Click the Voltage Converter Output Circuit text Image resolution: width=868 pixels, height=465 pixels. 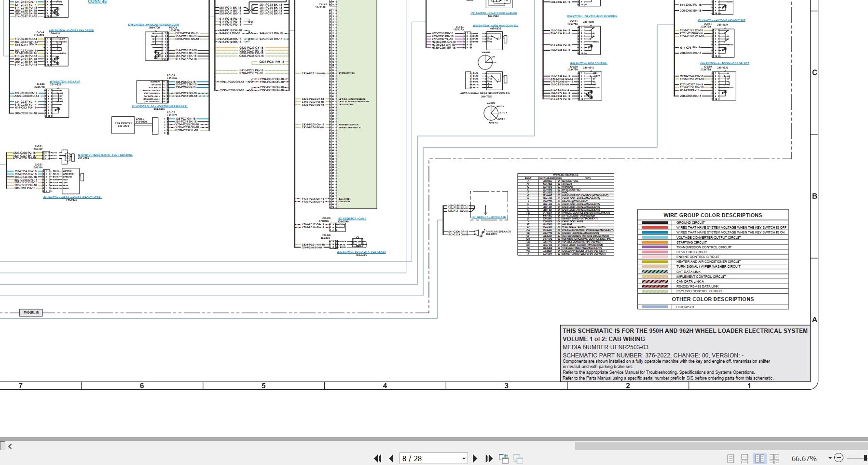coord(708,237)
